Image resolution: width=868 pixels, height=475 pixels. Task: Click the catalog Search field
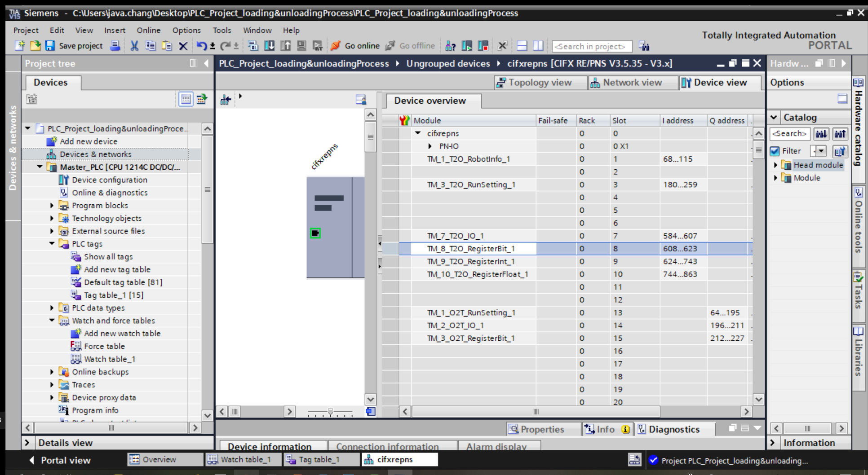pyautogui.click(x=789, y=134)
